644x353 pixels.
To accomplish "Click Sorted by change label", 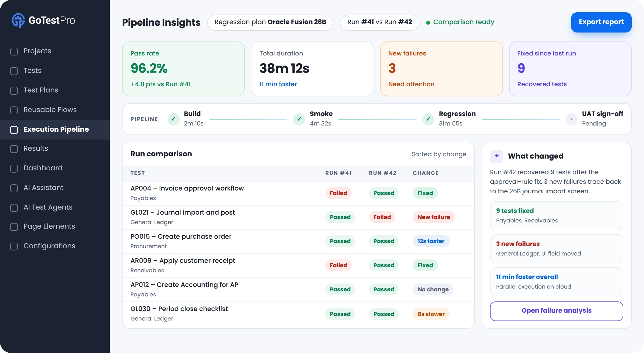I will [439, 154].
